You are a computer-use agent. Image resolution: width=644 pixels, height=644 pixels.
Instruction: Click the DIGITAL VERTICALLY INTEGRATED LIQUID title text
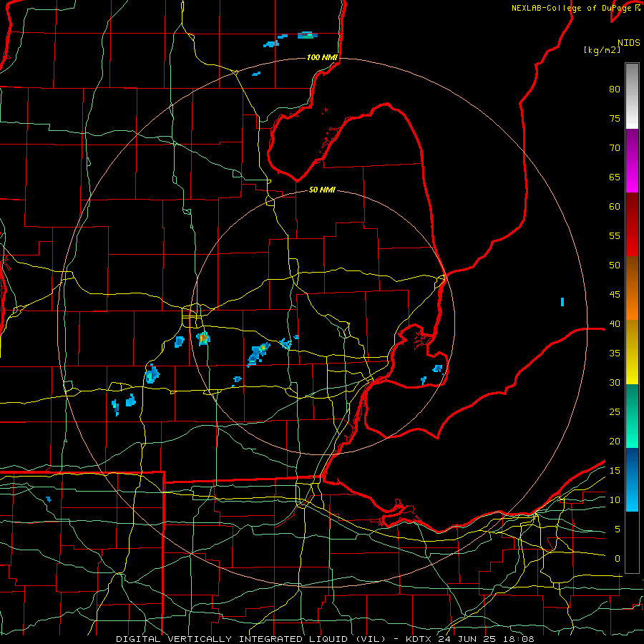pyautogui.click(x=251, y=639)
